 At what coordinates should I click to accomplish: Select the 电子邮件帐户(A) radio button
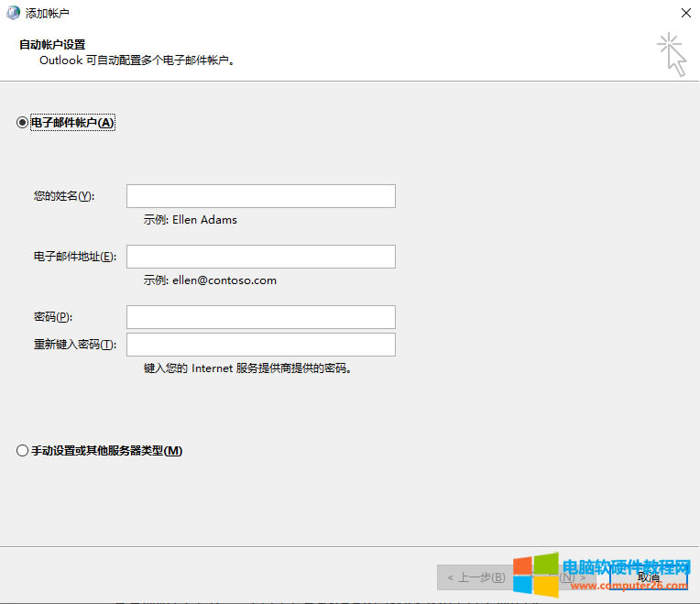pos(23,123)
